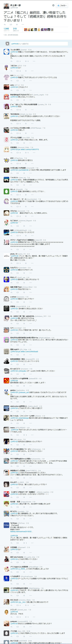Click the retweet icon under the main tweet
The width and height of the screenshot is (72, 644).
click(x=11, y=25)
